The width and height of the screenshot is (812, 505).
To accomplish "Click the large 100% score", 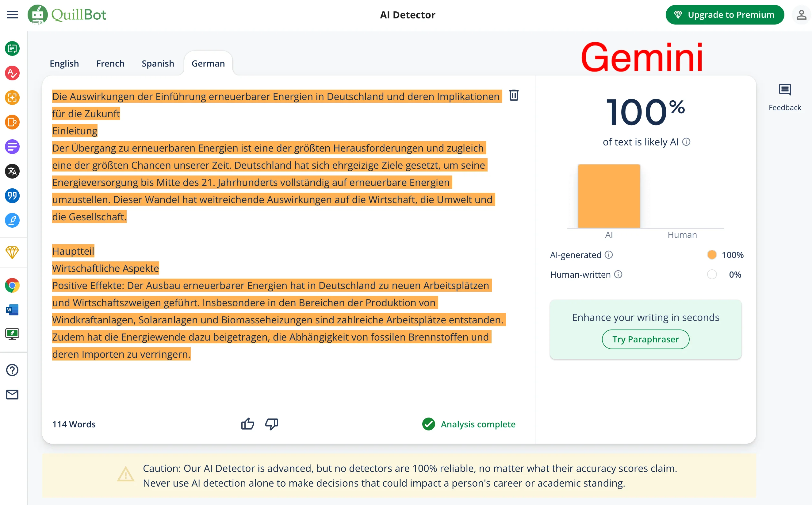I will [x=645, y=112].
